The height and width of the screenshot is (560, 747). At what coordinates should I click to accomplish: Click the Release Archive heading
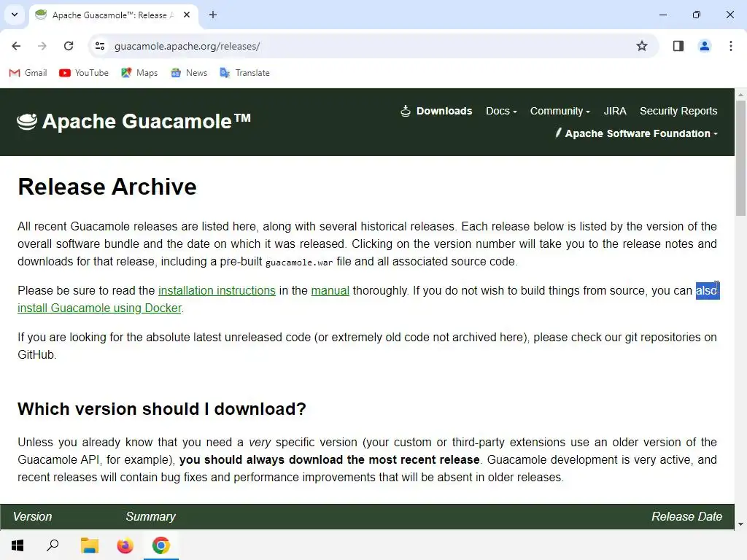(x=107, y=187)
